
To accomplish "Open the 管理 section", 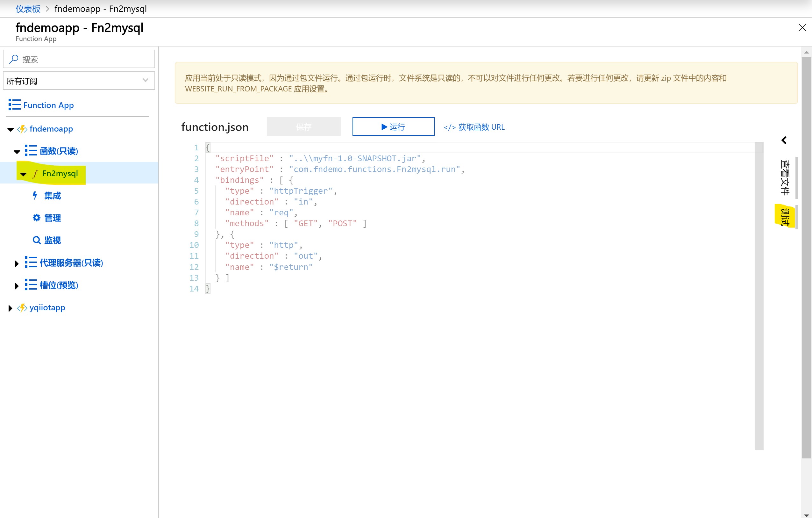I will point(53,218).
